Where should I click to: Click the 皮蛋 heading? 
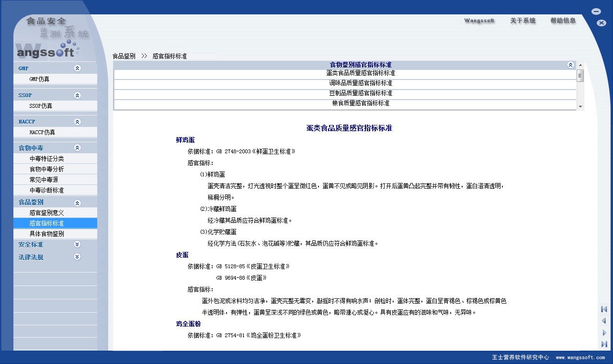pyautogui.click(x=182, y=255)
